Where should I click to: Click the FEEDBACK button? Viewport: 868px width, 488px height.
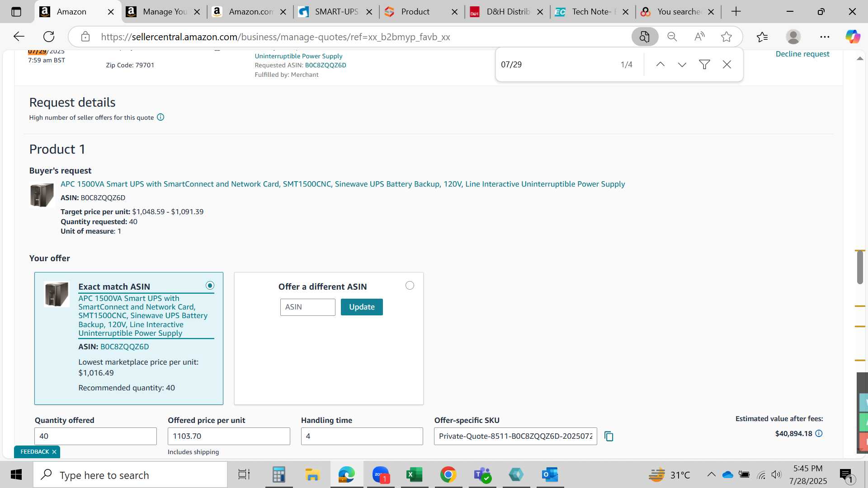34,452
